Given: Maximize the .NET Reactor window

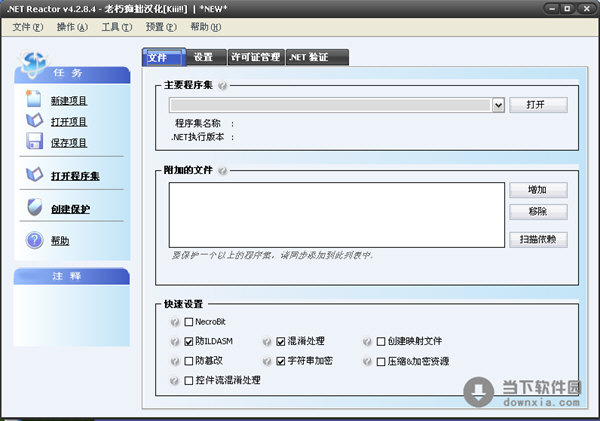Looking at the screenshot, I should tap(567, 8).
